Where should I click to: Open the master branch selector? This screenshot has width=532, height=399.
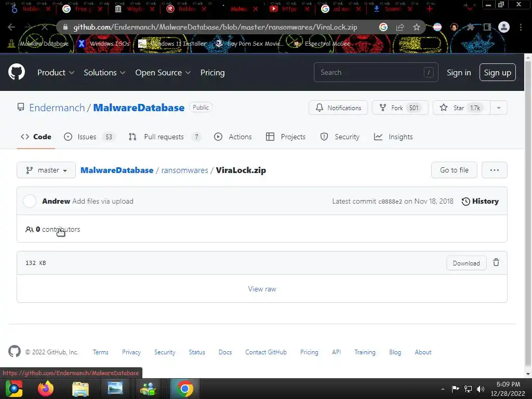(46, 170)
